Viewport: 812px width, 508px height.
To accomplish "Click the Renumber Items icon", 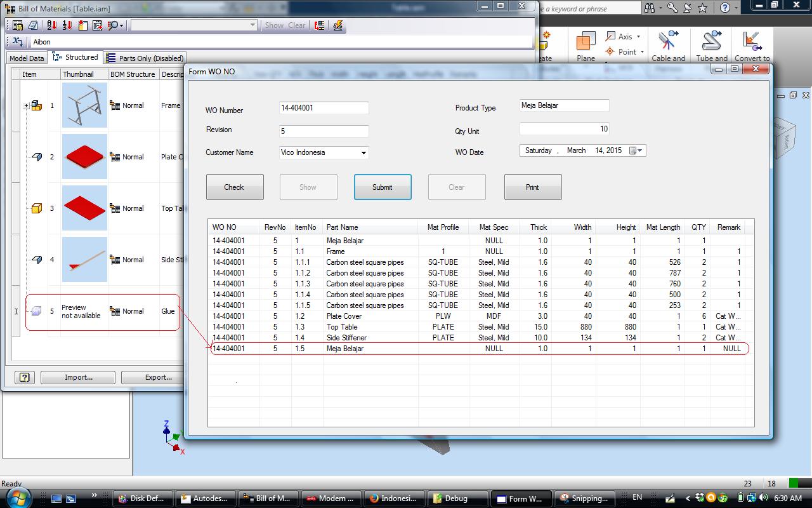I will coord(67,25).
